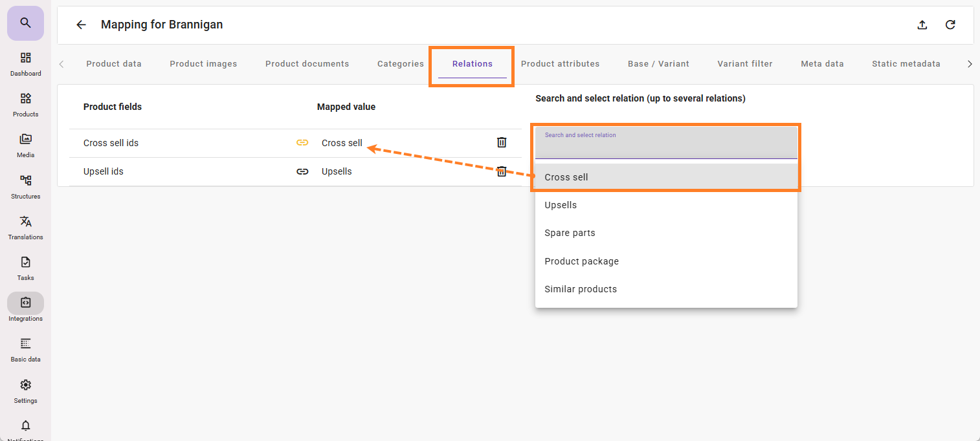Go to Products in the sidebar

coord(25,105)
